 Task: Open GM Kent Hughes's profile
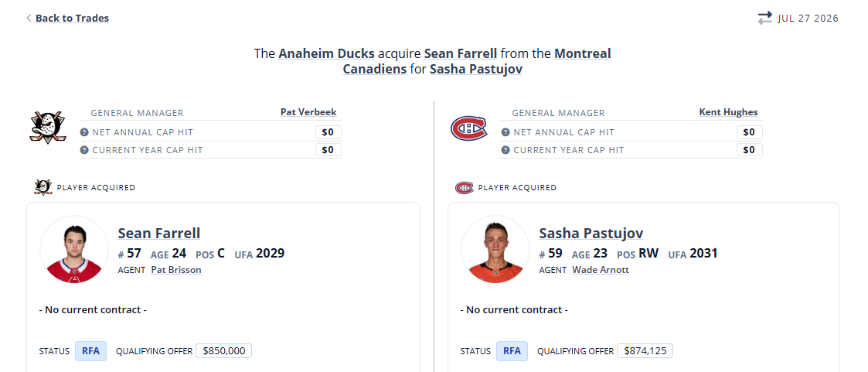click(729, 112)
